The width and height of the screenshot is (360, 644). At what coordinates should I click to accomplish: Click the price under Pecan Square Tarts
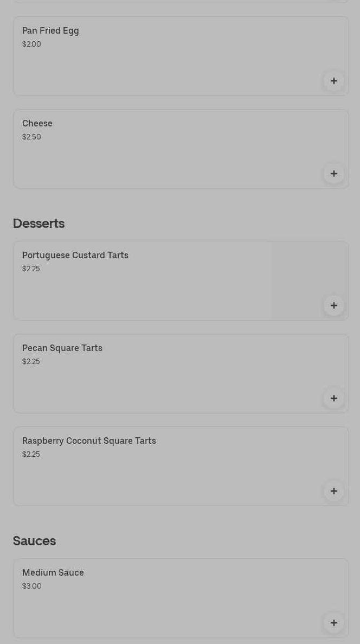[31, 362]
